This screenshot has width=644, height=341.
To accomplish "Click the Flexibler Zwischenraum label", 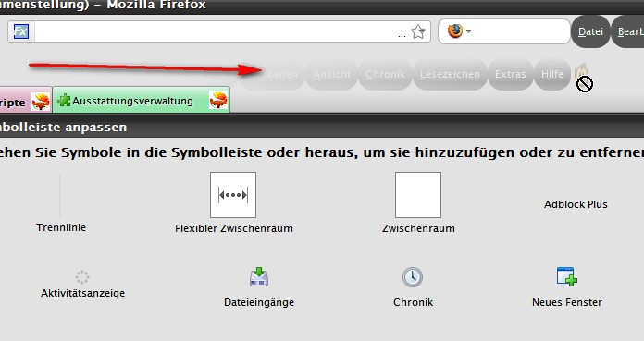I will (234, 228).
